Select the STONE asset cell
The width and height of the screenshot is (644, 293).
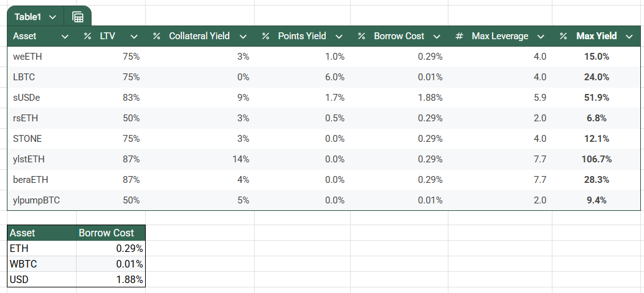[x=27, y=139]
